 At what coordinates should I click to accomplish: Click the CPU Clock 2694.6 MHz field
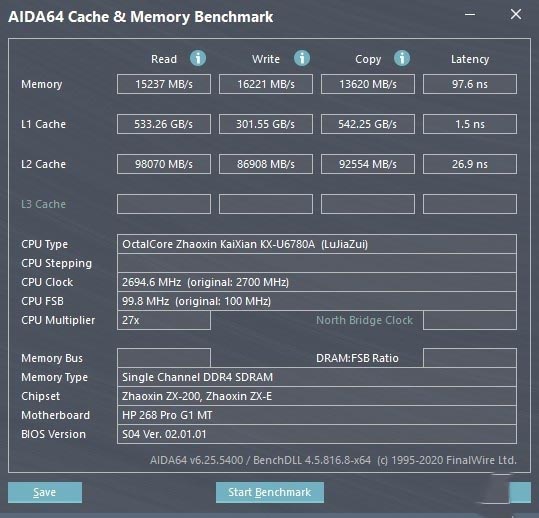[x=317, y=282]
